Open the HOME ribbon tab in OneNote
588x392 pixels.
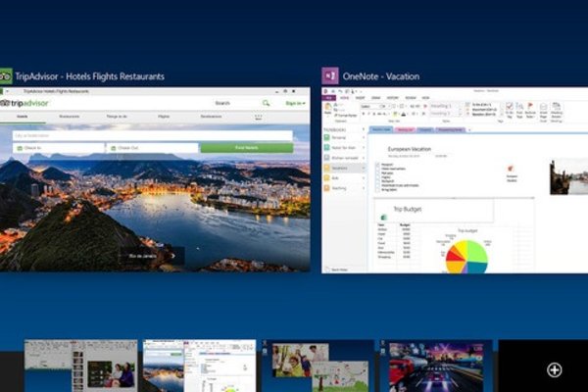[344, 98]
